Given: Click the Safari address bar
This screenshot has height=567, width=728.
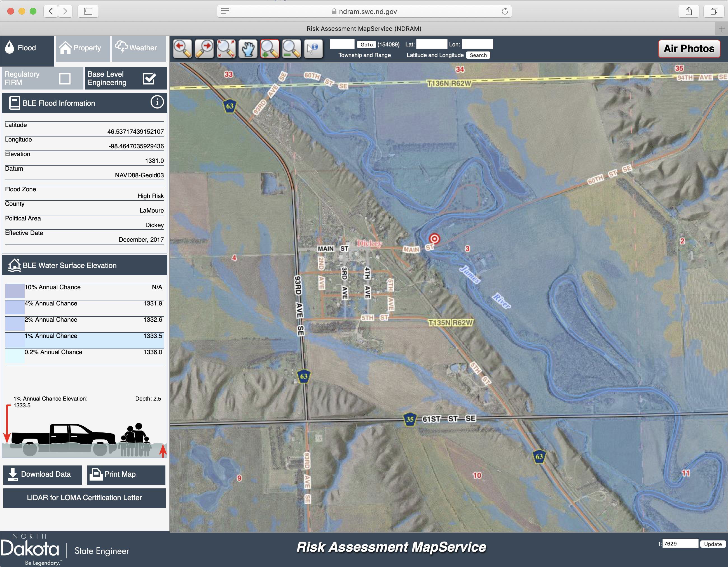Looking at the screenshot, I should pos(364,11).
